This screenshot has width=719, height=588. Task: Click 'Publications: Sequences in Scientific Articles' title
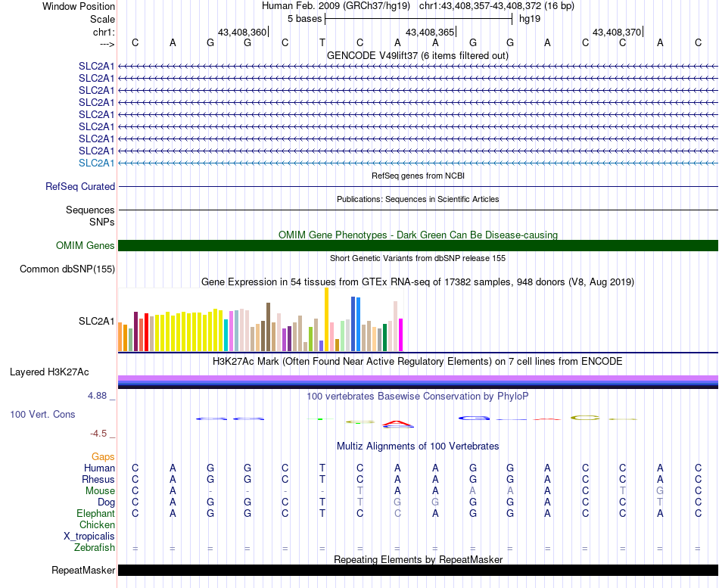click(418, 199)
